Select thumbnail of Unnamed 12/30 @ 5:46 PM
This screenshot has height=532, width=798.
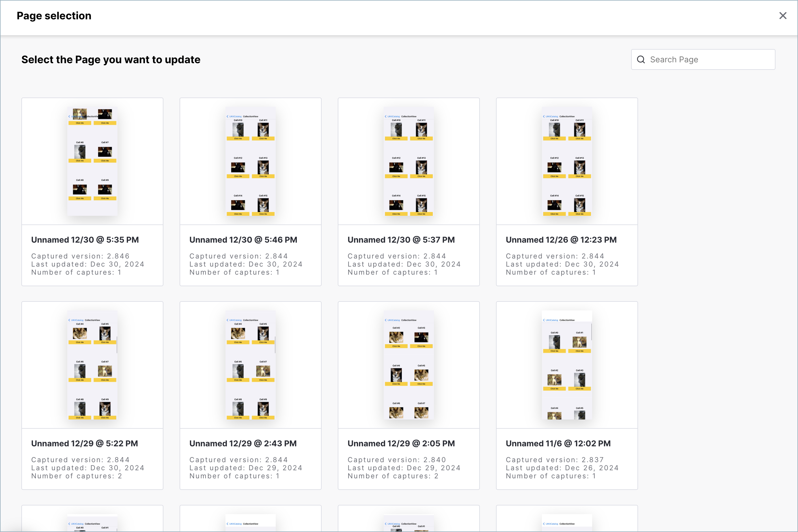pyautogui.click(x=251, y=161)
